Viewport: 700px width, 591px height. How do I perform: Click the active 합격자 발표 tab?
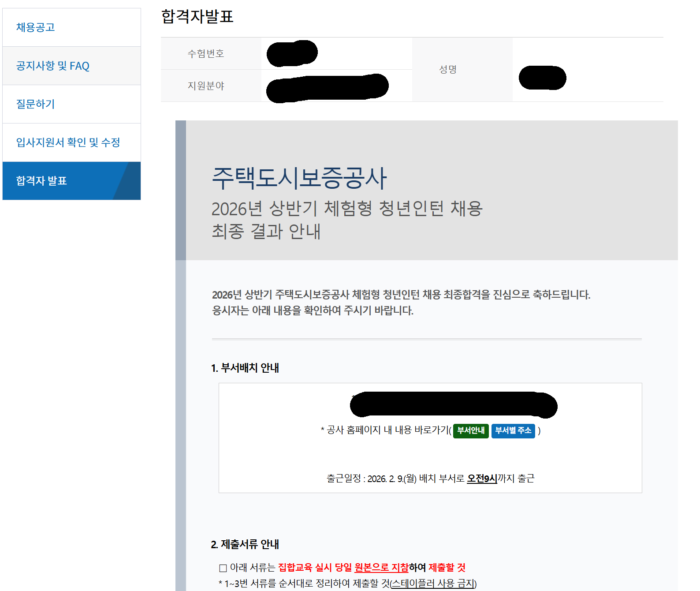click(x=41, y=181)
